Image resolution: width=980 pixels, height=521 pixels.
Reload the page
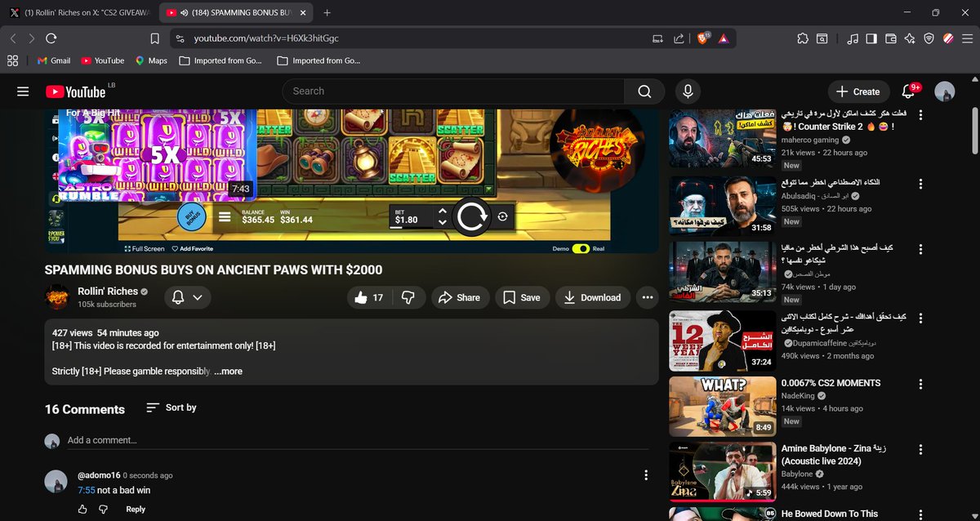pyautogui.click(x=51, y=38)
